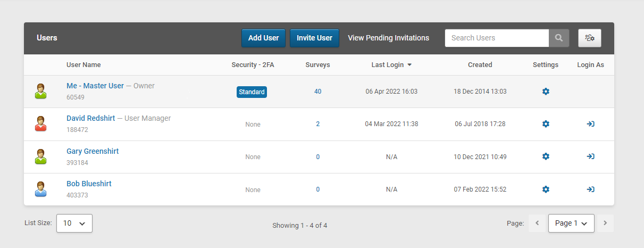Click last login date 06 Apr 2022 16:03
644x248 pixels.
(391, 92)
